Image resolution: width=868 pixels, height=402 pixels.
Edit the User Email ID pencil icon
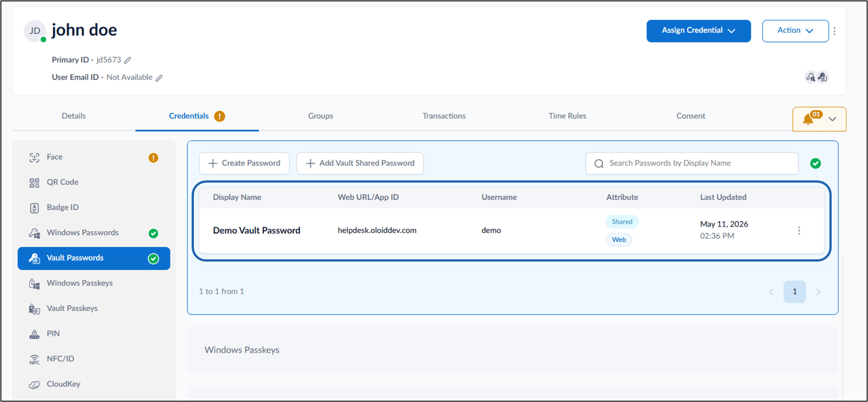159,78
